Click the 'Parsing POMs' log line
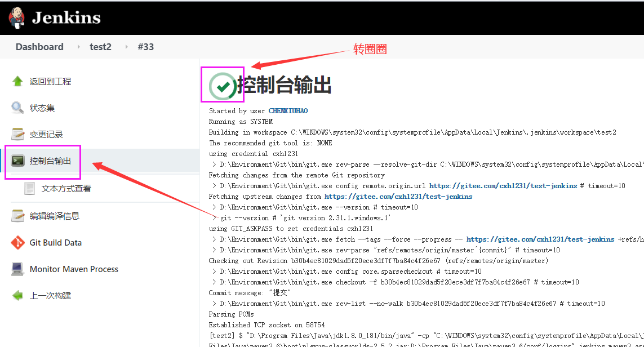Screen dimensions: 644x347 click(231, 314)
